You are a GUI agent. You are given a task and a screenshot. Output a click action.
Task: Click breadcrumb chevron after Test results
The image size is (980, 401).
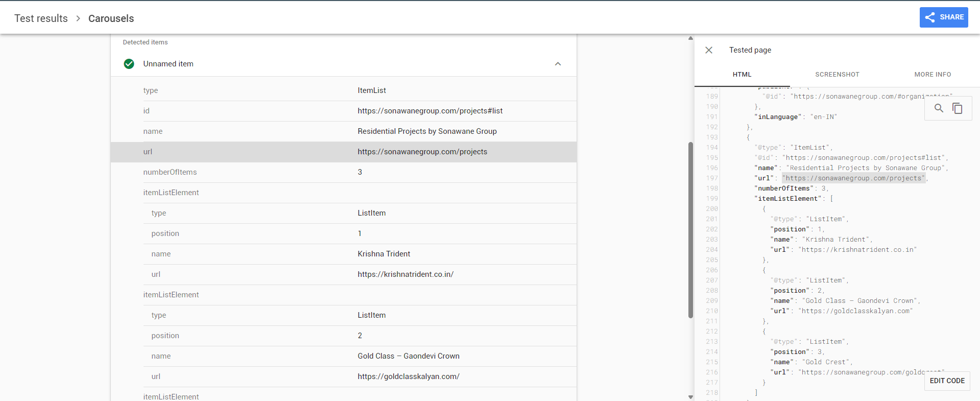tap(78, 18)
